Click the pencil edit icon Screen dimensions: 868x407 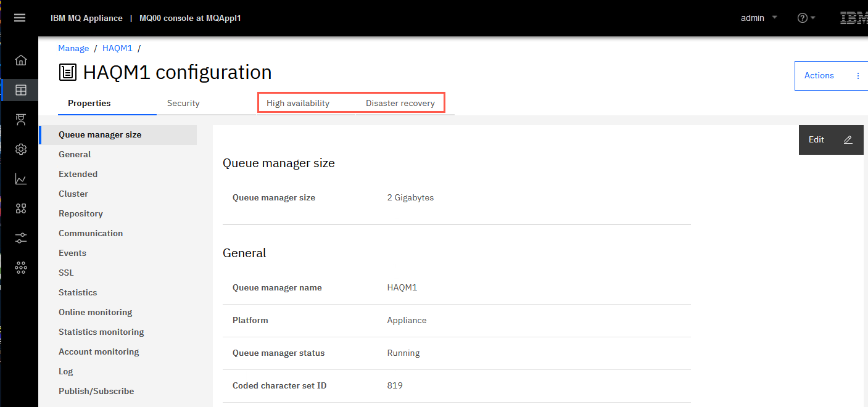pos(848,140)
